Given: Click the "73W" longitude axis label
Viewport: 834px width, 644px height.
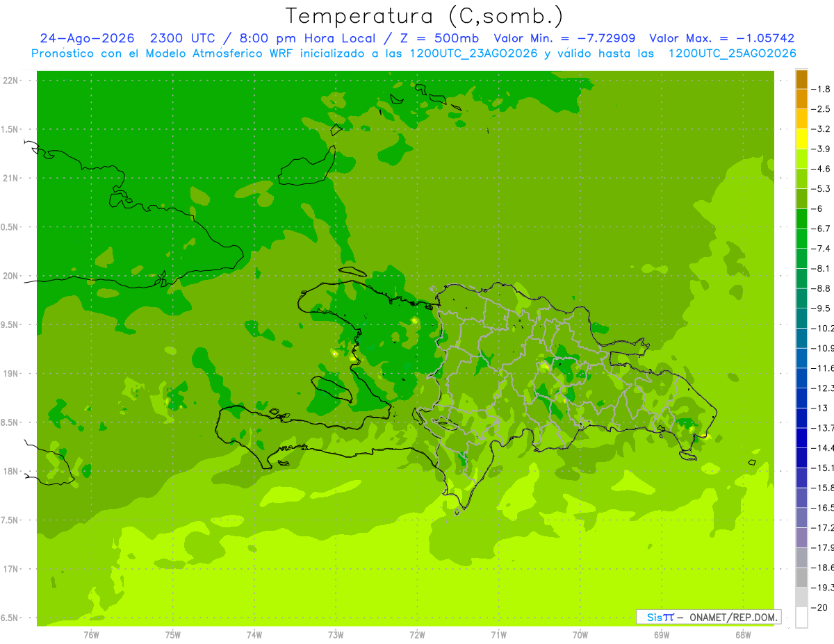Looking at the screenshot, I should pyautogui.click(x=336, y=634).
